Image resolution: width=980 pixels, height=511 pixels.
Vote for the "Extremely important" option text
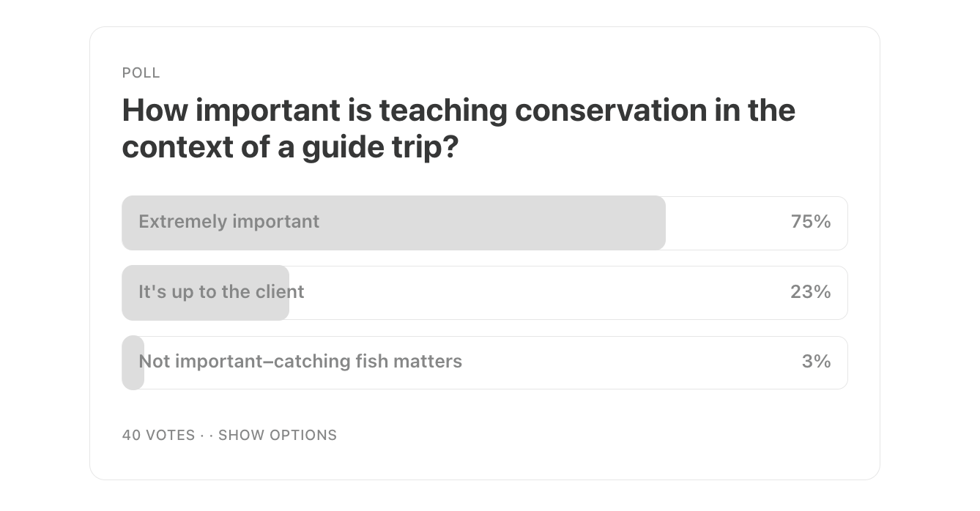click(229, 222)
